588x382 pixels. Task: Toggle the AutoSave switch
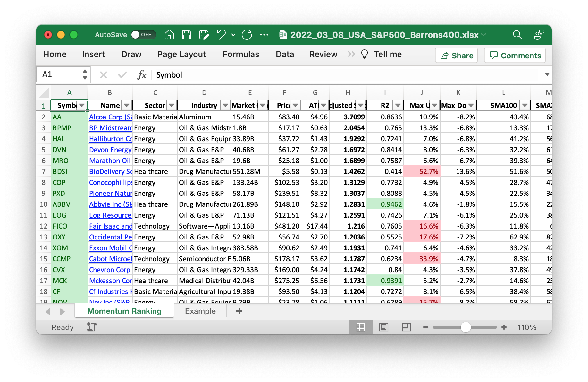[143, 35]
